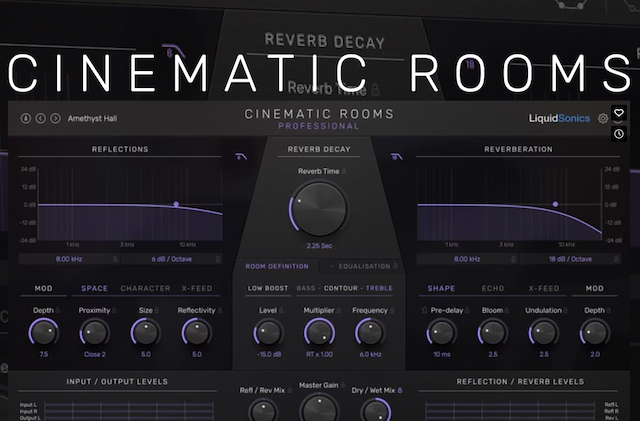Open the preset save/download circular icon
The width and height of the screenshot is (640, 421).
coord(26,118)
